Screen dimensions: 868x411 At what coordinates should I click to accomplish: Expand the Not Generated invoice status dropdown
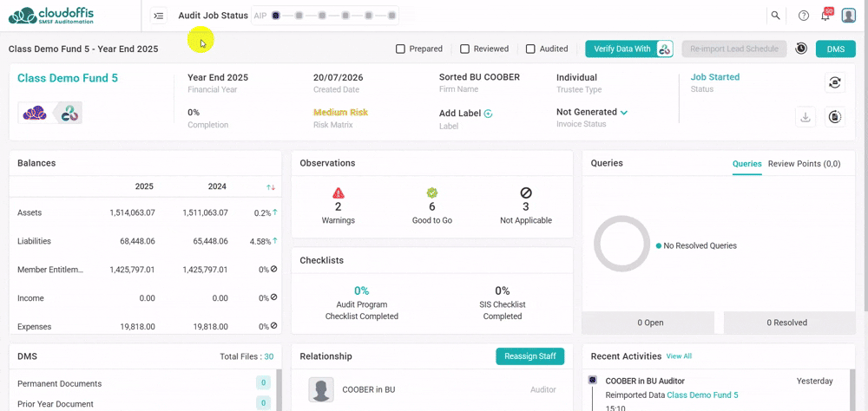pyautogui.click(x=624, y=113)
